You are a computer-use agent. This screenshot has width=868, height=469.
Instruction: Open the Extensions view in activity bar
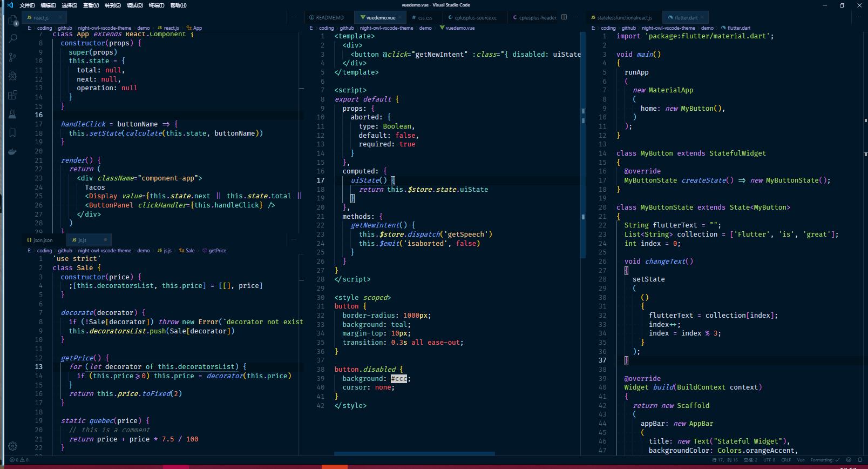pyautogui.click(x=13, y=95)
